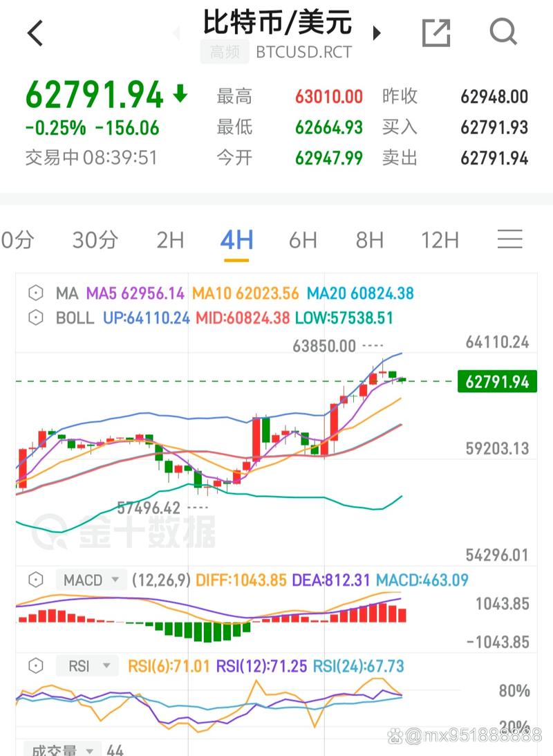Viewport: 553px width, 756px height.
Task: Open the search magnifier icon
Action: tap(503, 32)
